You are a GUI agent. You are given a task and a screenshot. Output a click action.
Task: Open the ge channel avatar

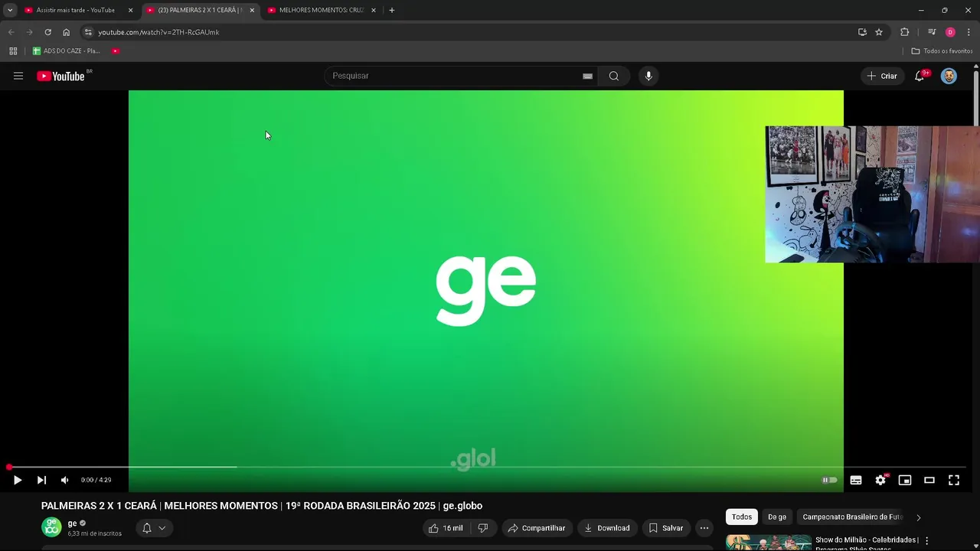point(51,527)
